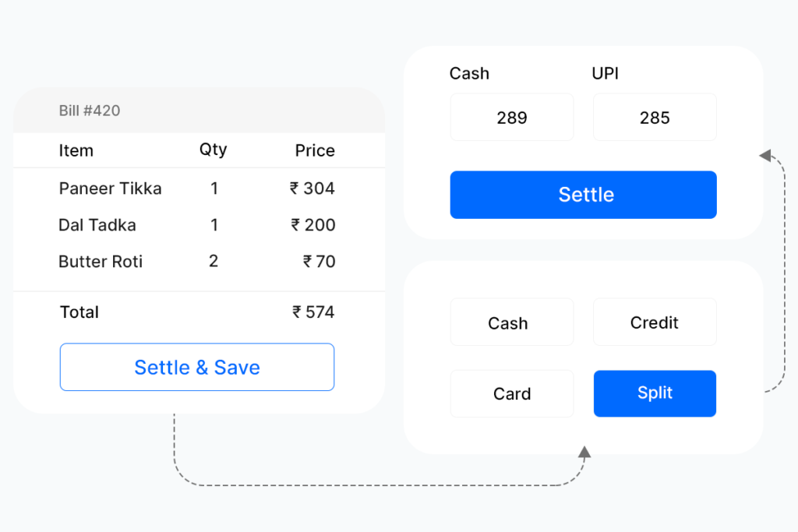Select the Split payment option
This screenshot has height=532, width=798.
(x=655, y=393)
